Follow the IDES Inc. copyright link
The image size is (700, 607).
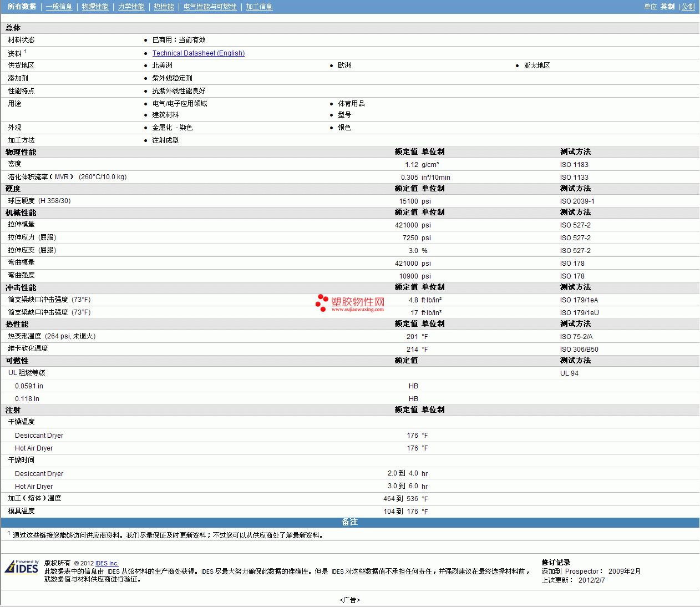[106, 563]
